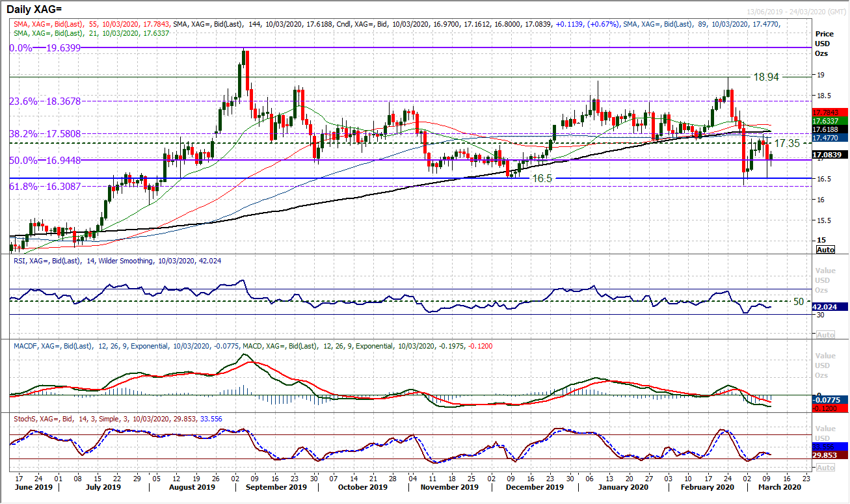
Task: Select the 61.8% 16.3087 Fibonacci label
Action: (x=44, y=186)
